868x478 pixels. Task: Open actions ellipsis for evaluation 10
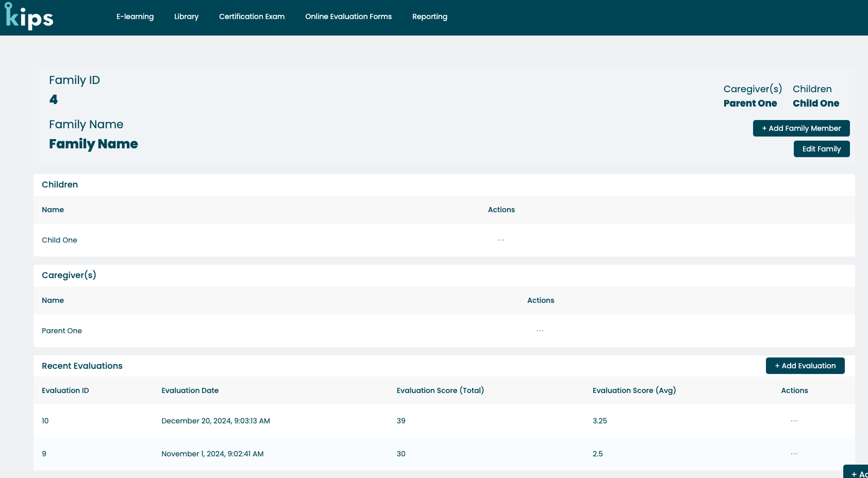[794, 421]
